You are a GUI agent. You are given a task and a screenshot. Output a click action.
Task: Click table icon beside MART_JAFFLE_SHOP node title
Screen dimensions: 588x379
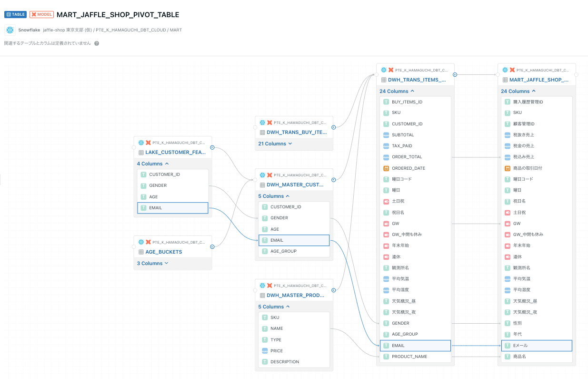[505, 80]
